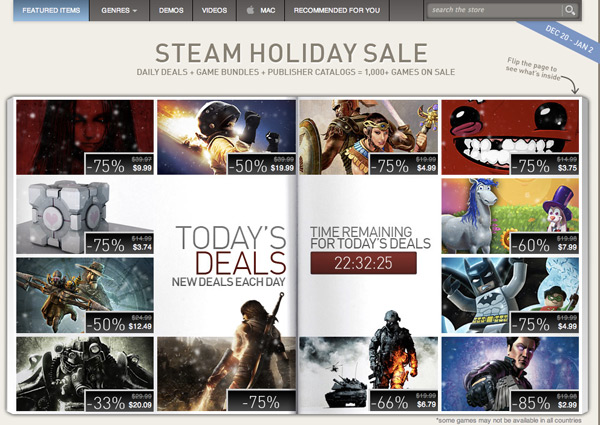Image resolution: width=600 pixels, height=425 pixels.
Task: Open the astronaut game deal at $19.99
Action: click(227, 137)
